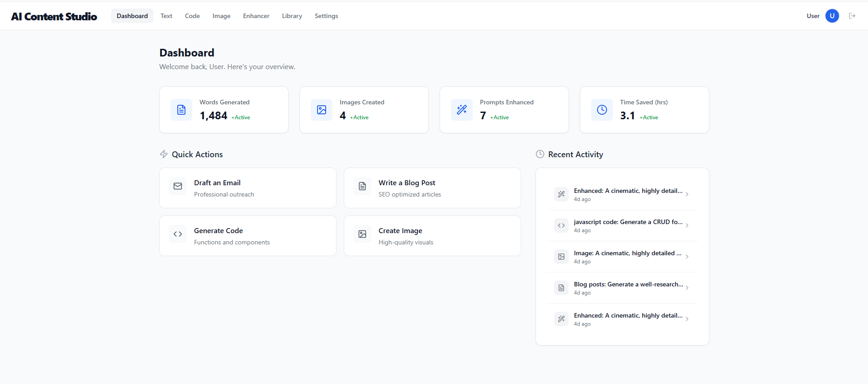Switch to the Code tab
The image size is (868, 384).
pos(192,16)
